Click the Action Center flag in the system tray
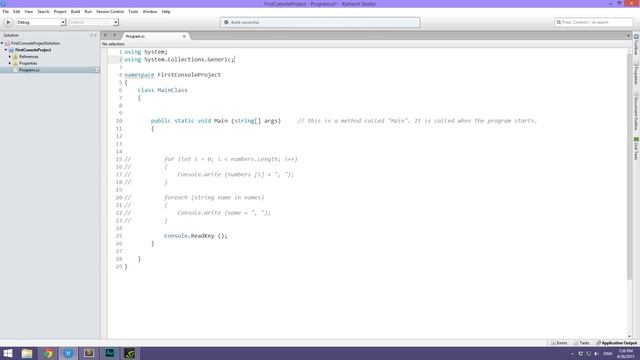Viewport: 640px width, 360px height. [x=581, y=353]
